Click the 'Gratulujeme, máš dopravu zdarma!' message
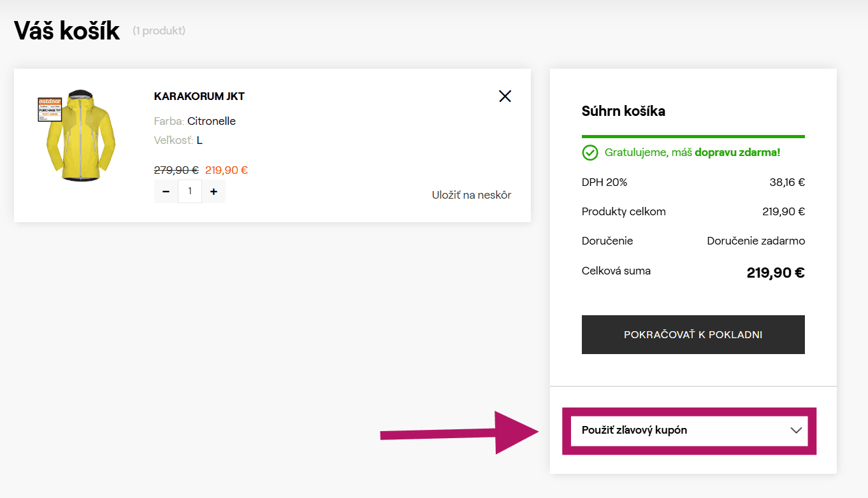This screenshot has width=868, height=498. (692, 153)
